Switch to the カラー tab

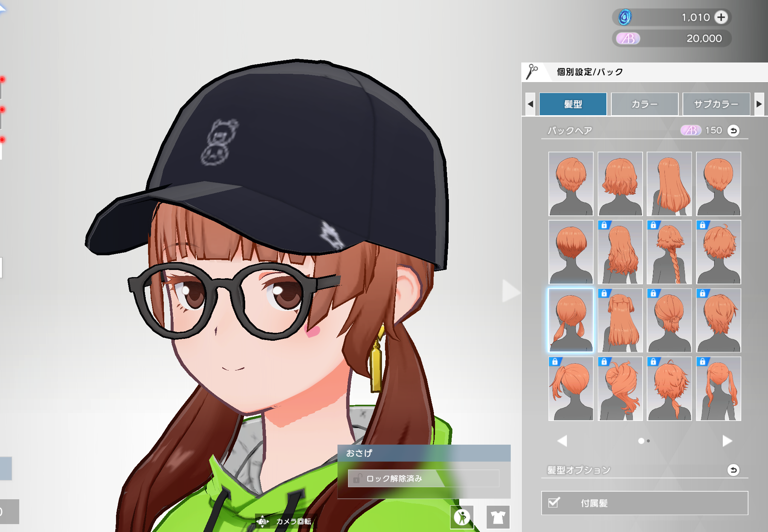[644, 104]
